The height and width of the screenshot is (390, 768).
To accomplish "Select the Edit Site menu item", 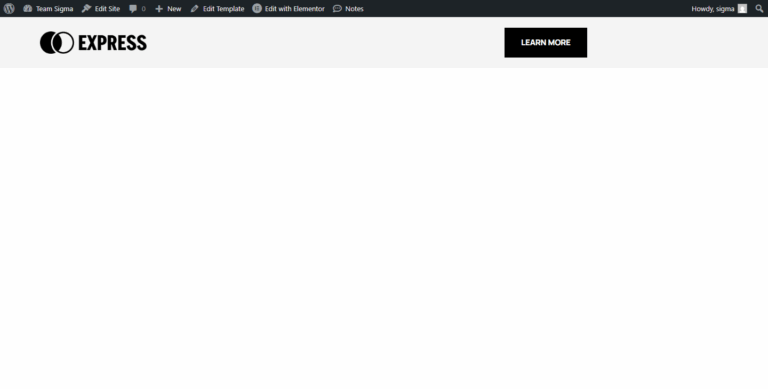I will (x=101, y=8).
